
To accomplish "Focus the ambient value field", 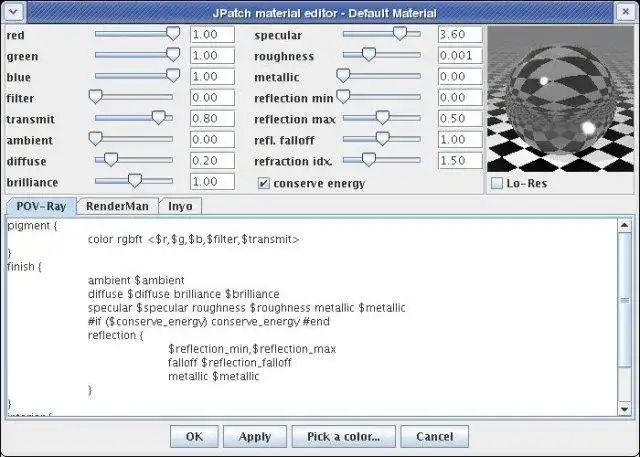I will tap(212, 140).
